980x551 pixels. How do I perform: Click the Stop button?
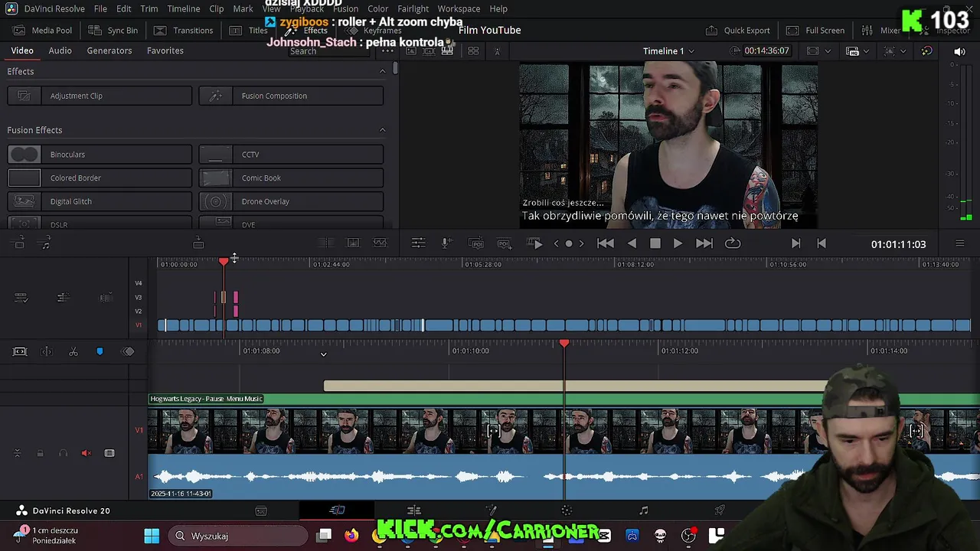point(655,243)
